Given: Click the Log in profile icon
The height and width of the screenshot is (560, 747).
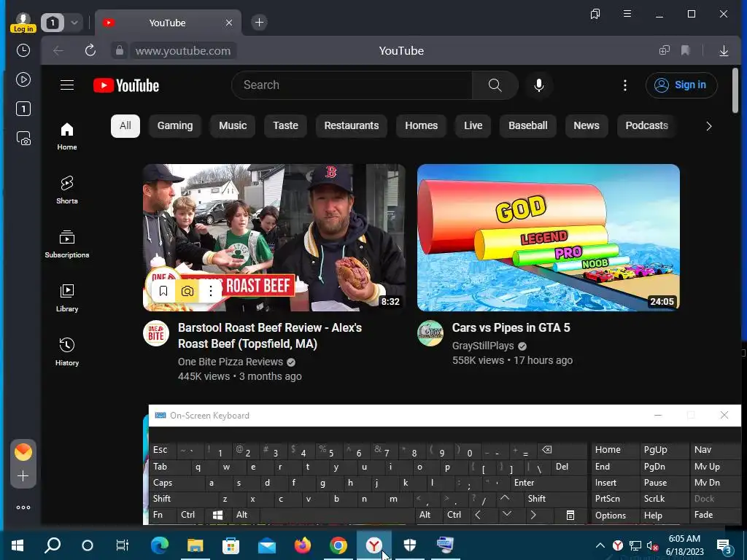Looking at the screenshot, I should click(23, 23).
